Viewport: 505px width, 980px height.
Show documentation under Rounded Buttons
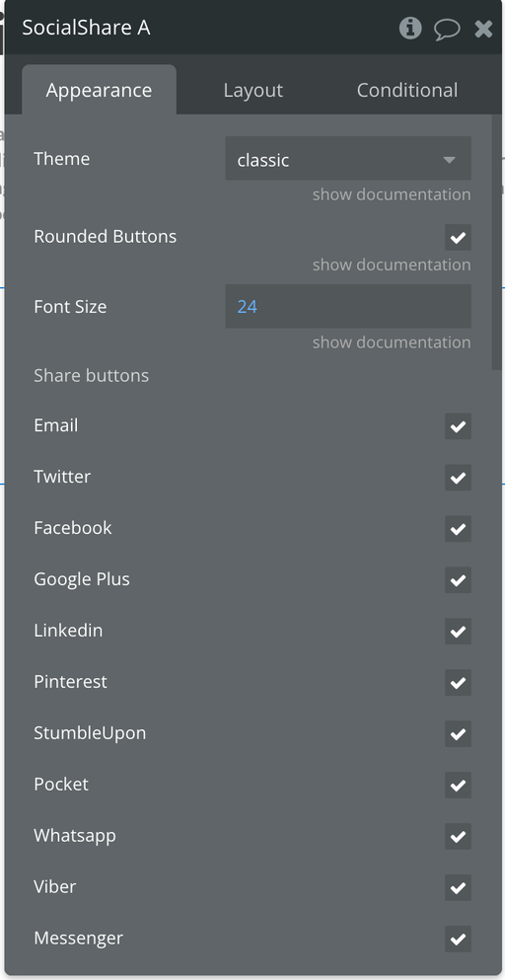click(x=392, y=264)
